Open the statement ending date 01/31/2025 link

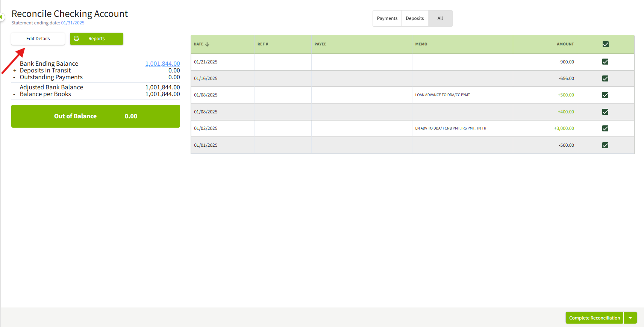[x=73, y=23]
